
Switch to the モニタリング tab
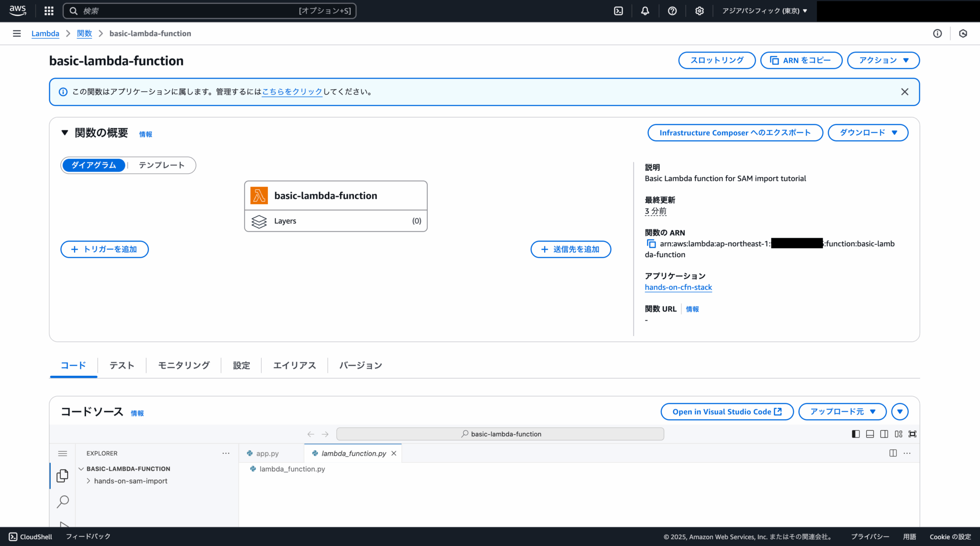pos(183,365)
